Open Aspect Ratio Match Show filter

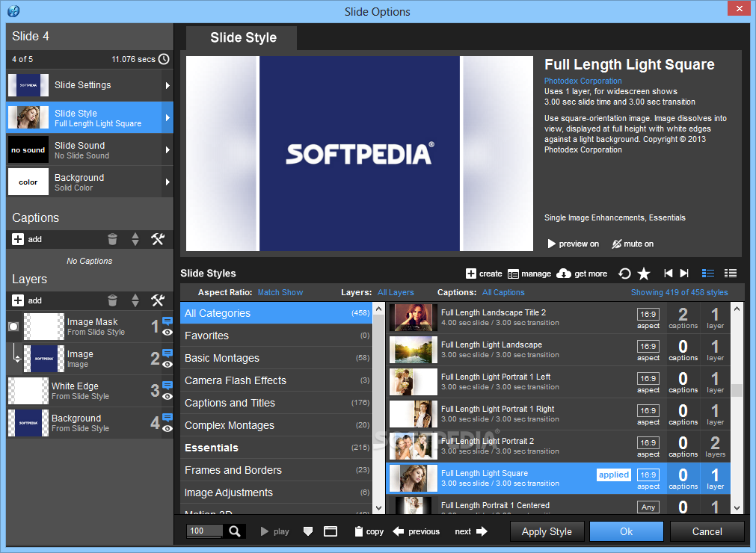tap(280, 292)
